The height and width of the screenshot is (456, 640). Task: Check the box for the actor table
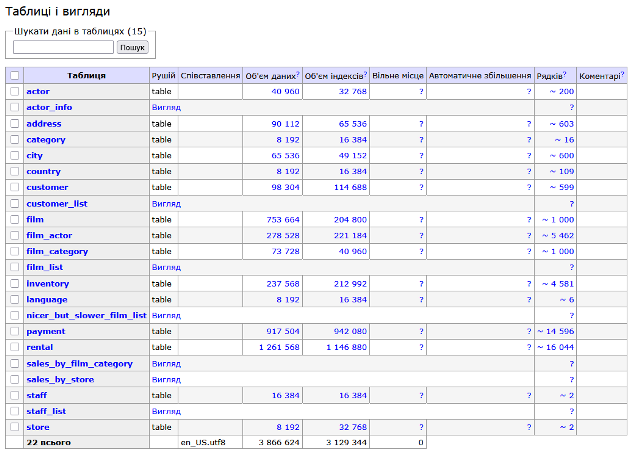click(x=14, y=91)
